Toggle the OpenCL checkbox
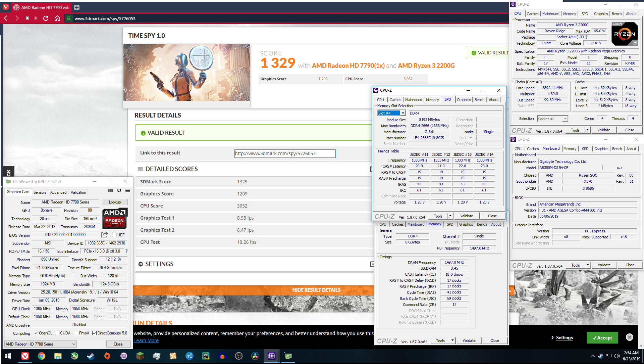This screenshot has width=644, height=364. (36, 333)
